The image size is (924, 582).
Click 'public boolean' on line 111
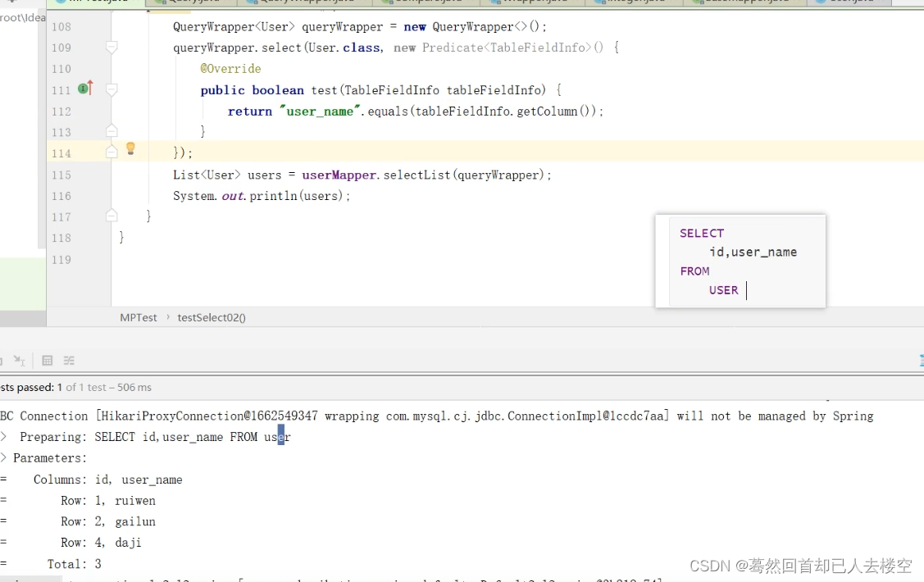[253, 90]
